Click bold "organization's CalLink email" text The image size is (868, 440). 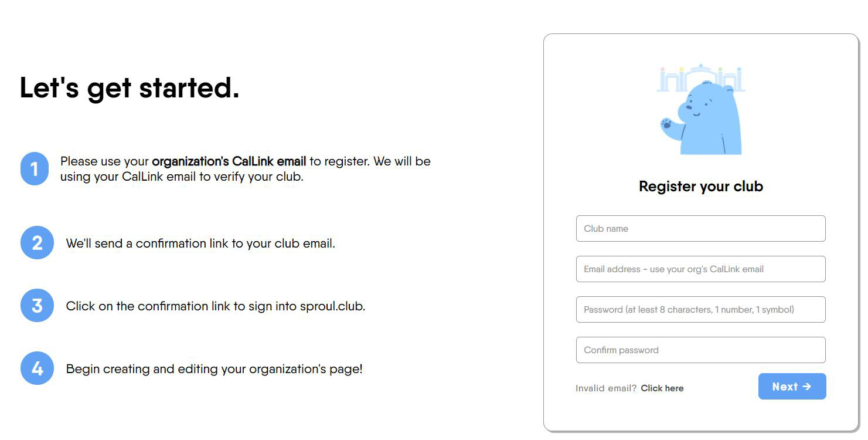tap(229, 161)
